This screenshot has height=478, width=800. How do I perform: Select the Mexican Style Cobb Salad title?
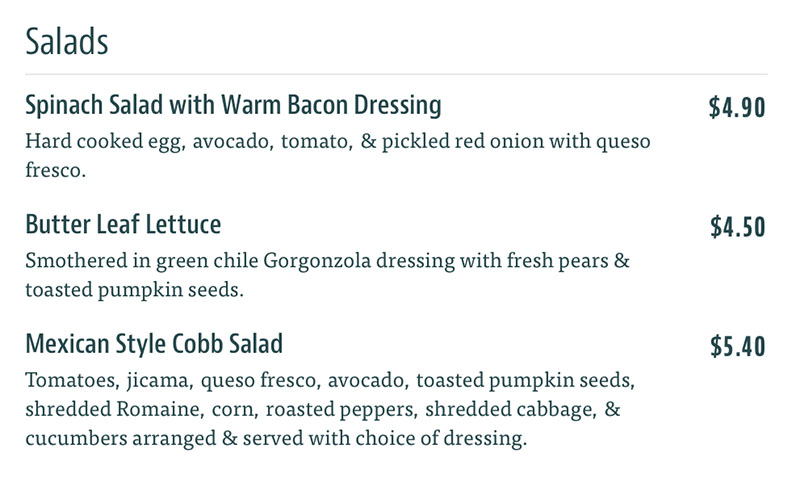point(154,344)
